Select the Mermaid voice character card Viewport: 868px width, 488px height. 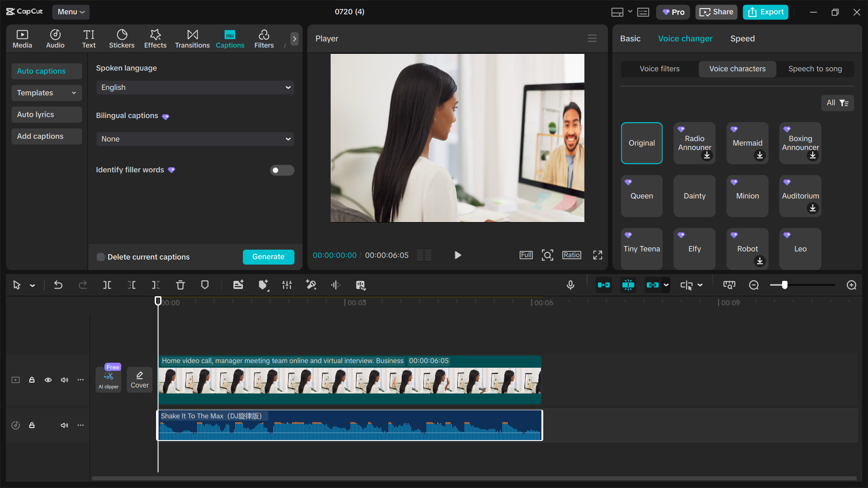[747, 143]
